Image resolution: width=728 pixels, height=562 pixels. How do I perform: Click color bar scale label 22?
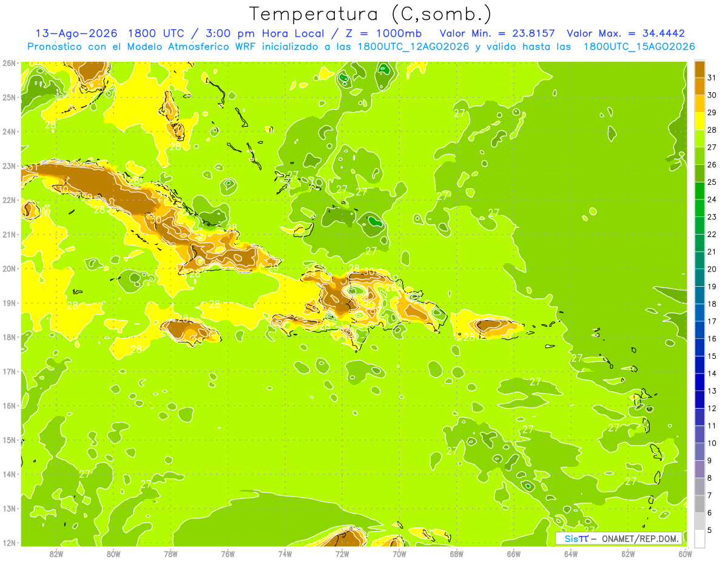(x=712, y=234)
